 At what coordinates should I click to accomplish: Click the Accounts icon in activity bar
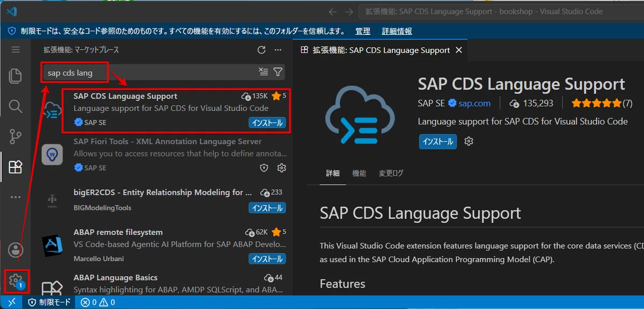16,250
